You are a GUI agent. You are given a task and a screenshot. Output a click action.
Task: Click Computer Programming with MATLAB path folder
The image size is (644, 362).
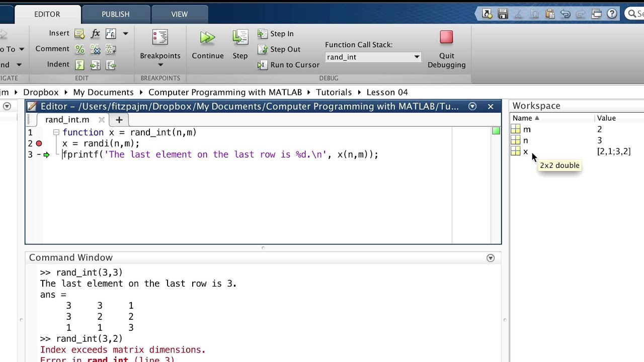[x=225, y=92]
